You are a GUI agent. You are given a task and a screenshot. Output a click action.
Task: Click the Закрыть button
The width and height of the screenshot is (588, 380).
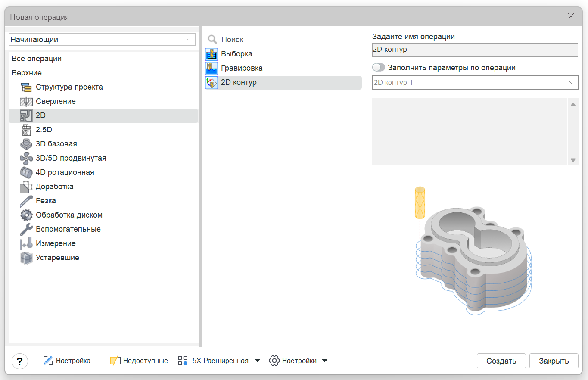(554, 361)
